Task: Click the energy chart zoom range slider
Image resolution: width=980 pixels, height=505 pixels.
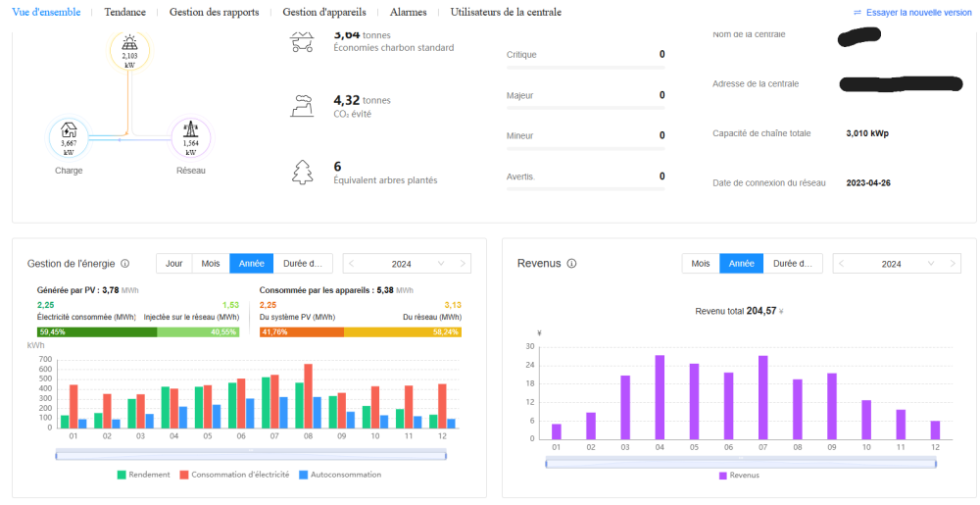Action: click(251, 455)
